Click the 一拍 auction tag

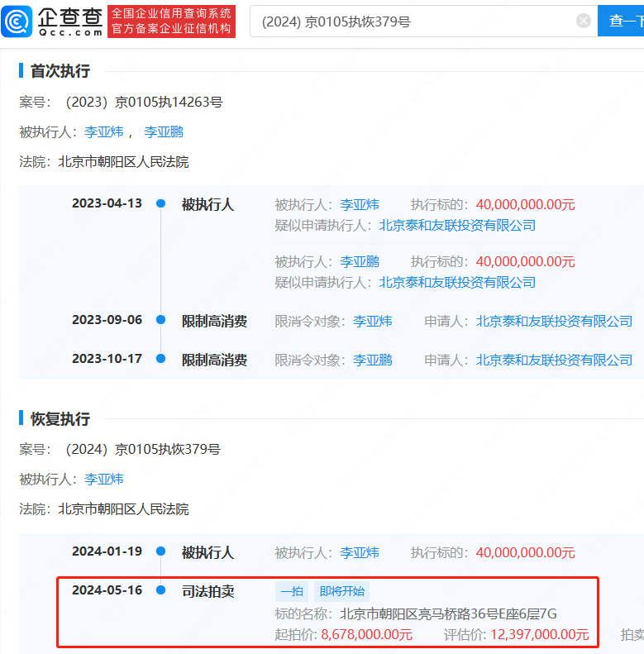(x=291, y=591)
